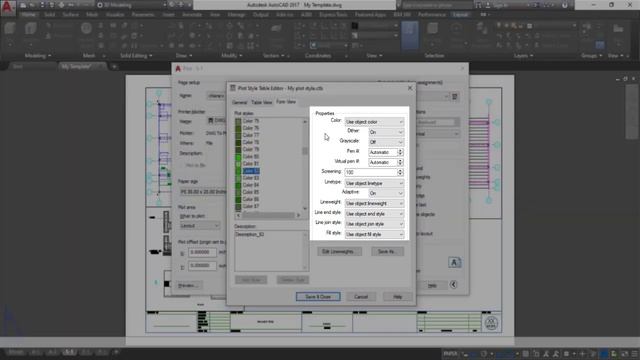The height and width of the screenshot is (360, 640).
Task: Click the Group icon in Groups panel
Action: click(x=587, y=27)
